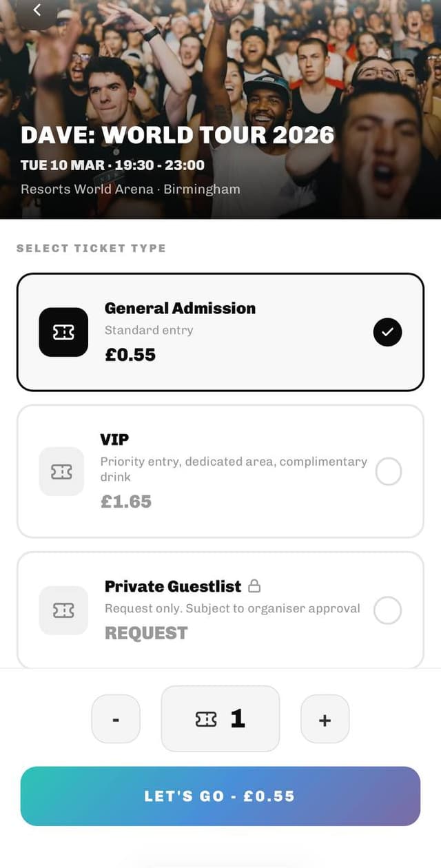Select the Private Guestlist radio button

click(x=387, y=610)
